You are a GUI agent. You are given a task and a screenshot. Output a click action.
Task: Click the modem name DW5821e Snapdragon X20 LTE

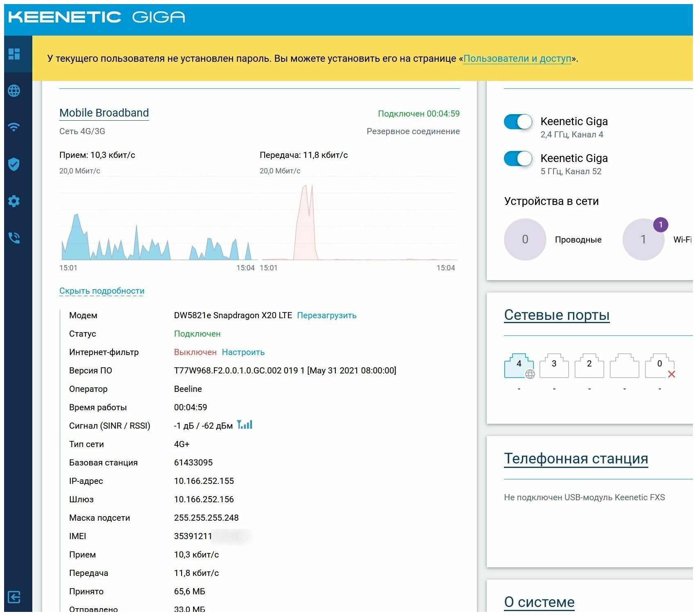233,315
